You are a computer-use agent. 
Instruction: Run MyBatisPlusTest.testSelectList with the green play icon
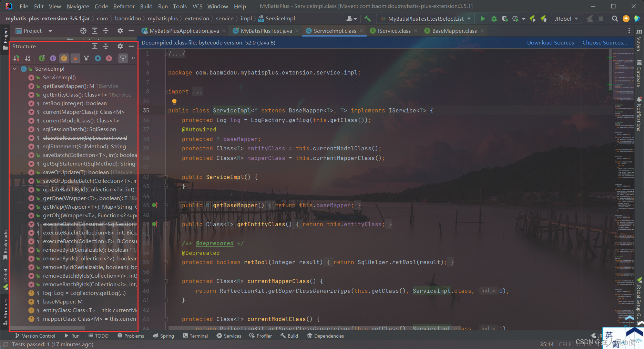483,19
